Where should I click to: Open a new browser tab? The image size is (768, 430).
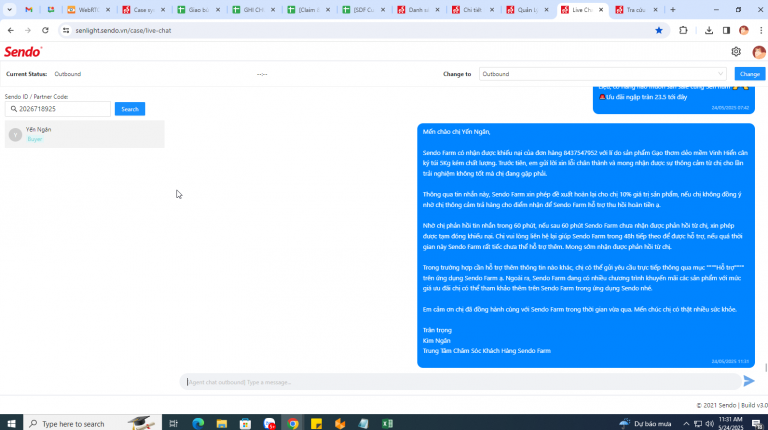tap(673, 10)
